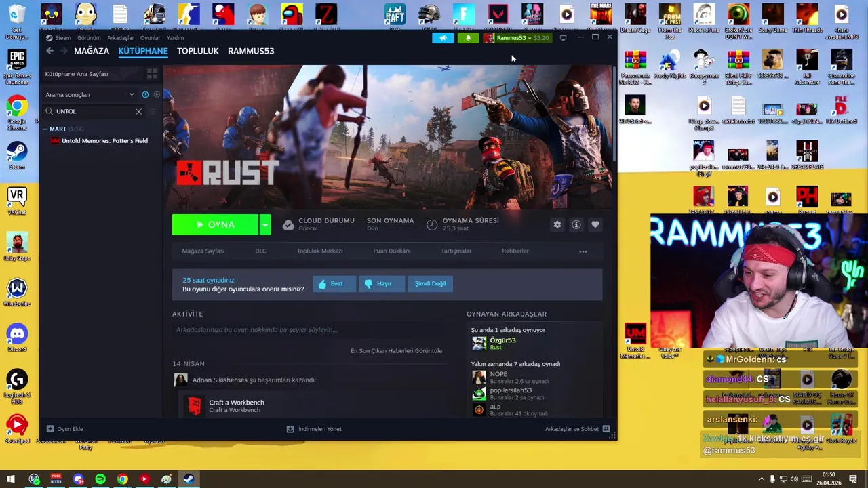View En Son Çıkan Haberleri

point(396,350)
